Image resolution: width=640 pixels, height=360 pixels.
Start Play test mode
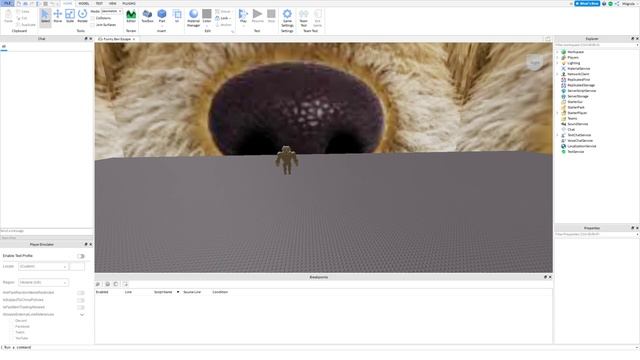point(243,16)
